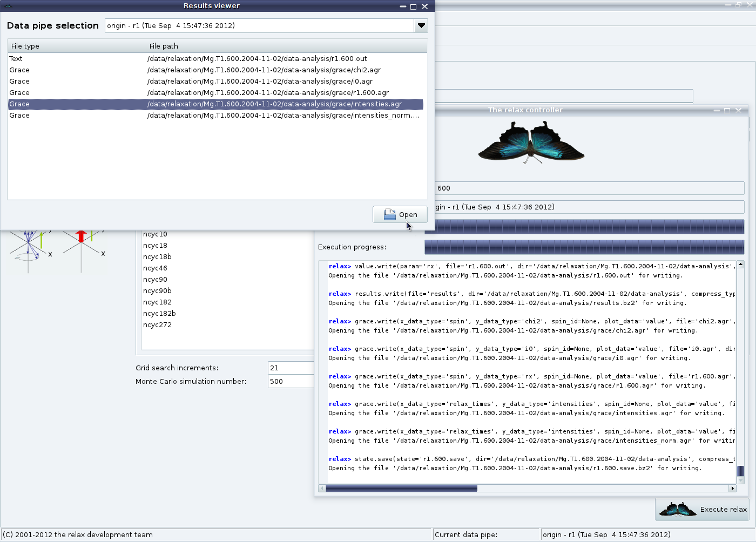Click the log horizontal scrollbar right arrow
The image size is (756, 542).
tap(733, 488)
